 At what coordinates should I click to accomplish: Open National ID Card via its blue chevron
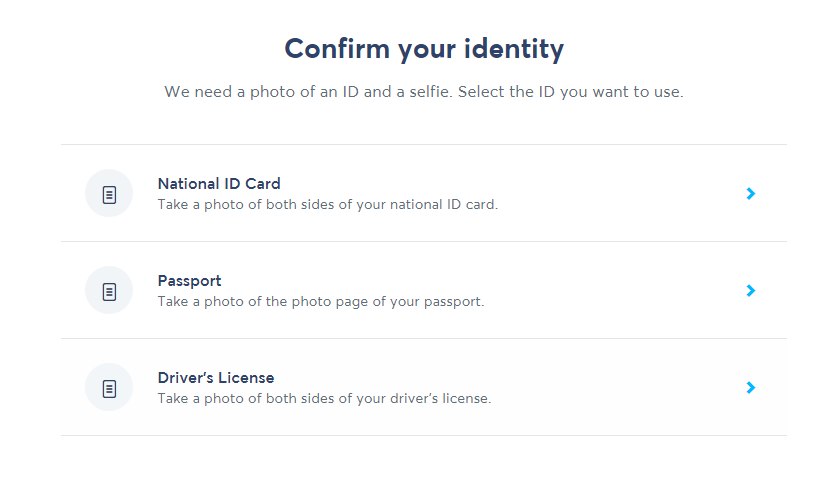(x=751, y=193)
